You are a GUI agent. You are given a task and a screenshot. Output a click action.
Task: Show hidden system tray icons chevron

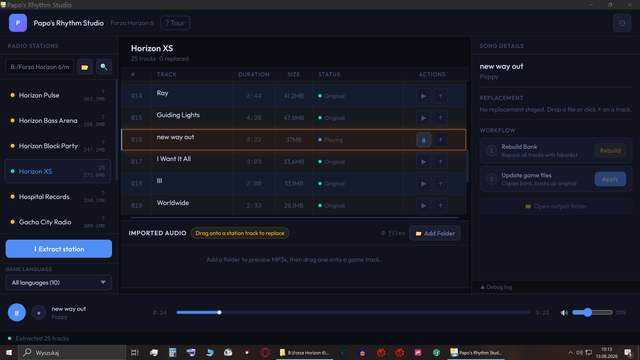point(570,353)
